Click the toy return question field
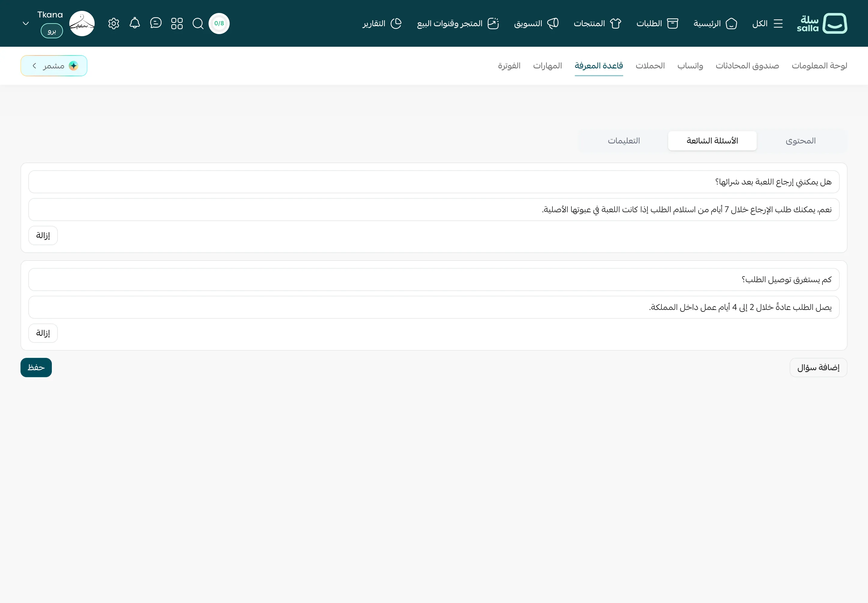The image size is (868, 603). click(x=434, y=182)
